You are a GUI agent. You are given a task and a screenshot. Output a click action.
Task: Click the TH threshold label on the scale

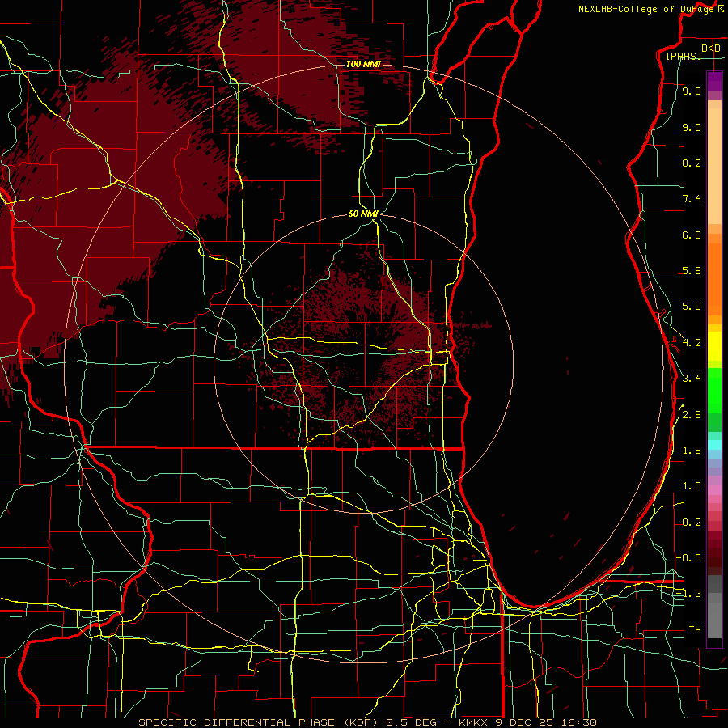tap(695, 630)
